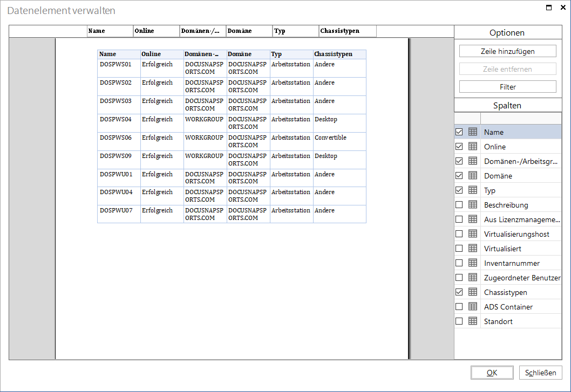Click the DOSPWS03 name cell
Image resolution: width=571 pixels, height=392 pixels.
[119, 105]
